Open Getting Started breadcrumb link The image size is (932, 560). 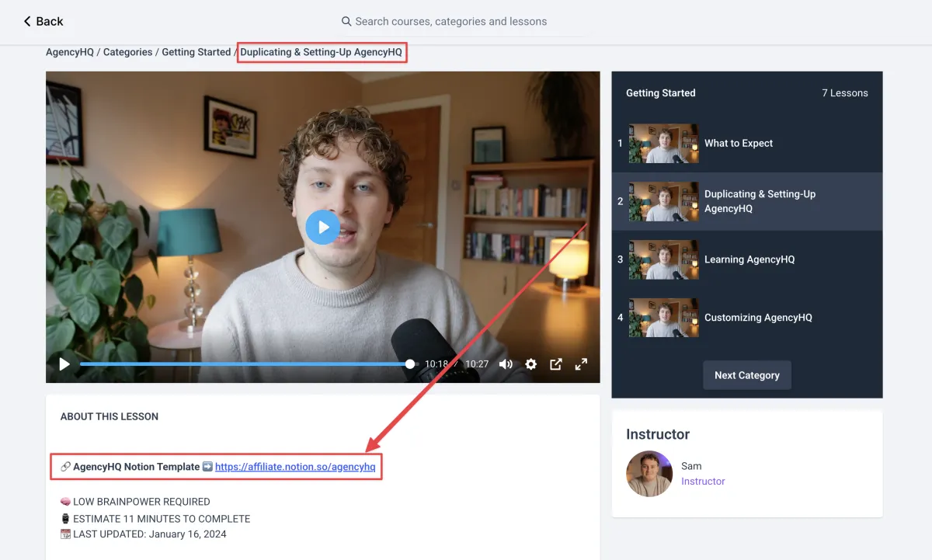coord(196,52)
